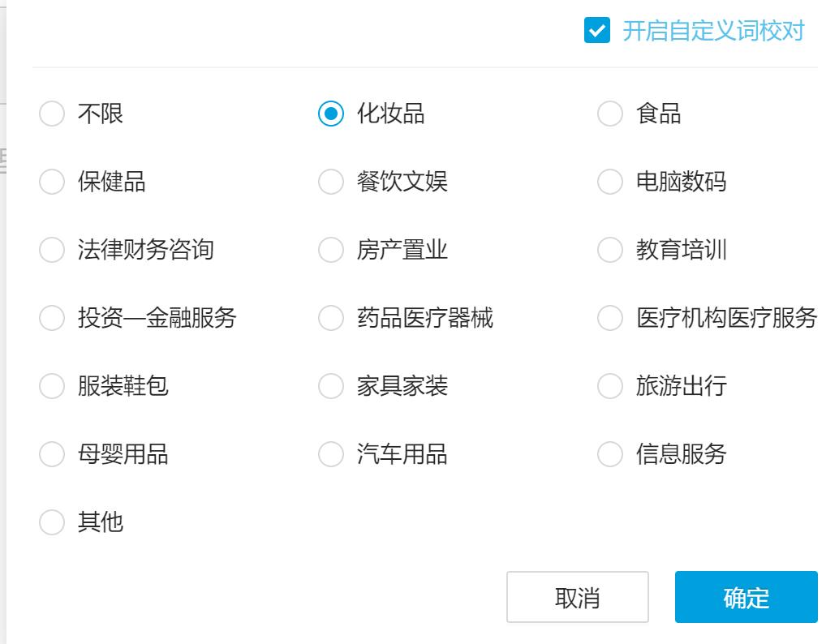Image resolution: width=839 pixels, height=644 pixels.
Task: Select the 电脑数码 radio button
Action: (x=609, y=182)
